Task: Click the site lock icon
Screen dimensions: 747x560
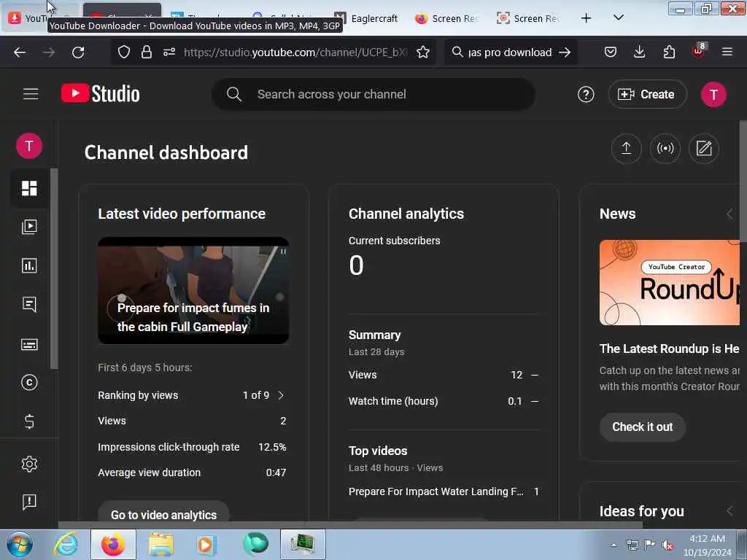Action: (x=147, y=52)
